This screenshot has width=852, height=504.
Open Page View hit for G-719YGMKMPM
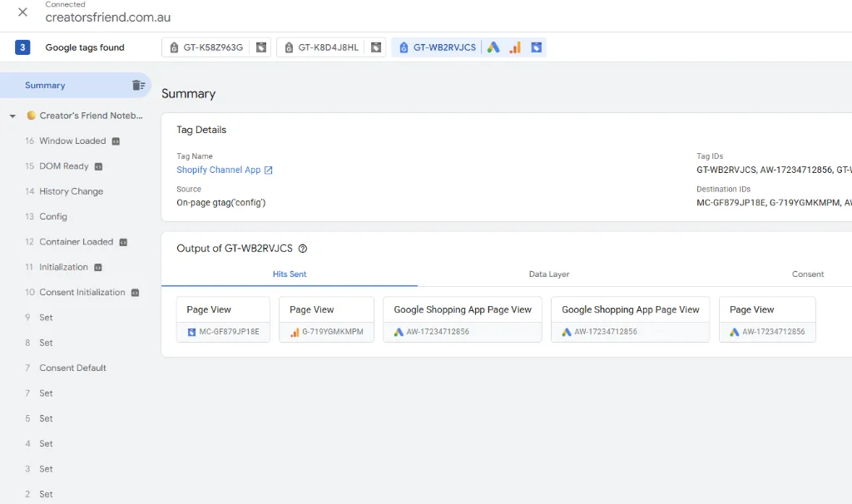click(326, 319)
